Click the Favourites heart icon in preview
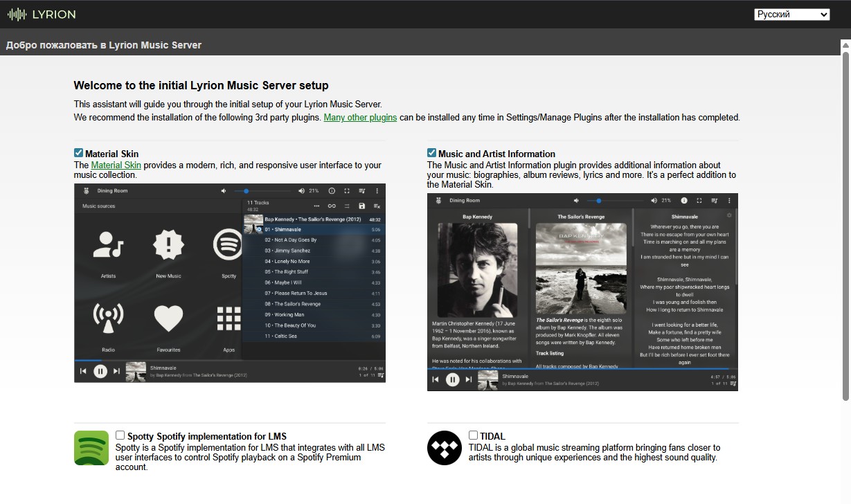This screenshot has height=504, width=851. pyautogui.click(x=168, y=318)
